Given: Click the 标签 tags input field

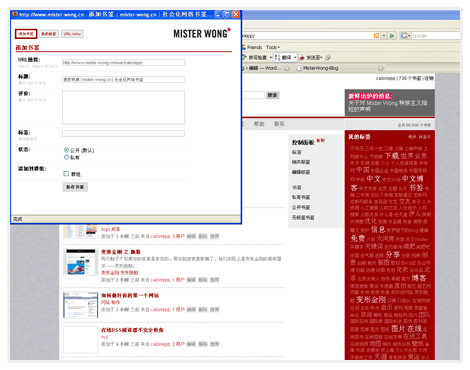Looking at the screenshot, I should 123,133.
